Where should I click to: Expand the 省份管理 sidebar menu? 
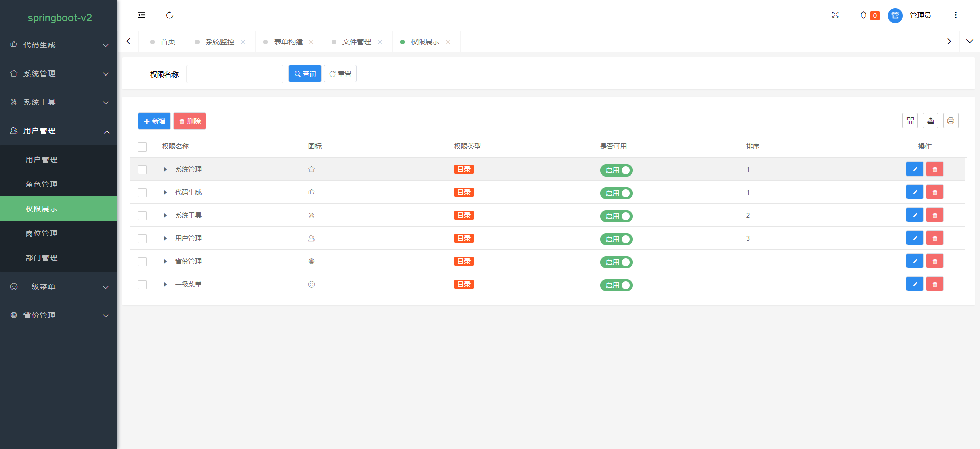59,315
